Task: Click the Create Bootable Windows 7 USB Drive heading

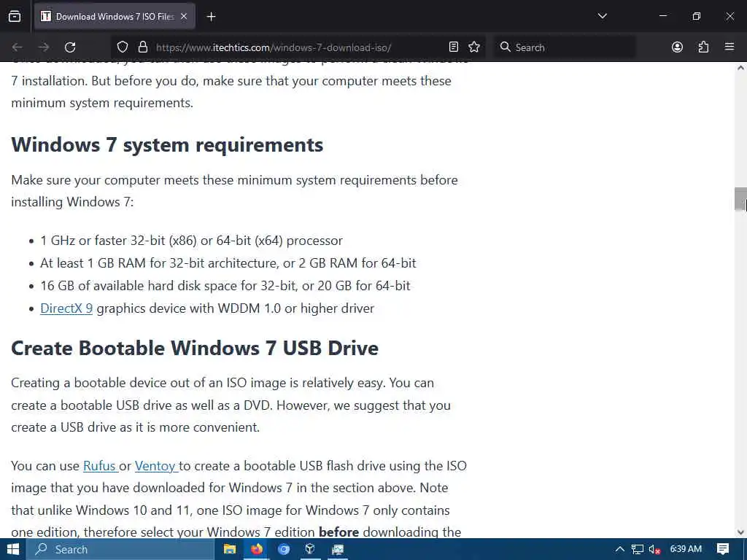Action: [194, 348]
